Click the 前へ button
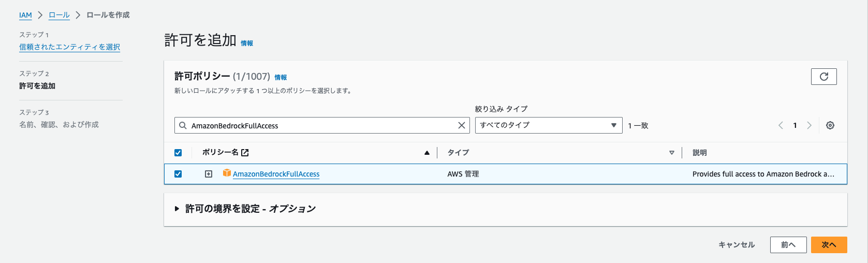Screen dimensions: 868x263 pyautogui.click(x=788, y=245)
